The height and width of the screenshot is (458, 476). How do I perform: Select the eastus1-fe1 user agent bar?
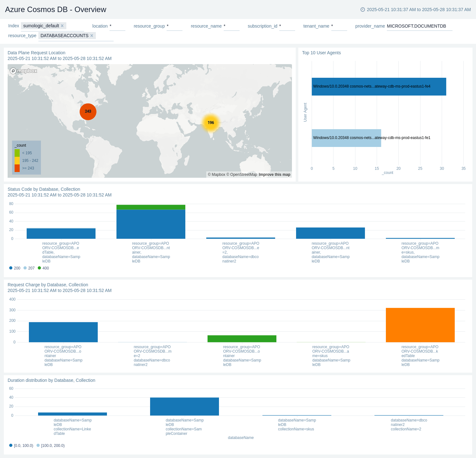346,138
